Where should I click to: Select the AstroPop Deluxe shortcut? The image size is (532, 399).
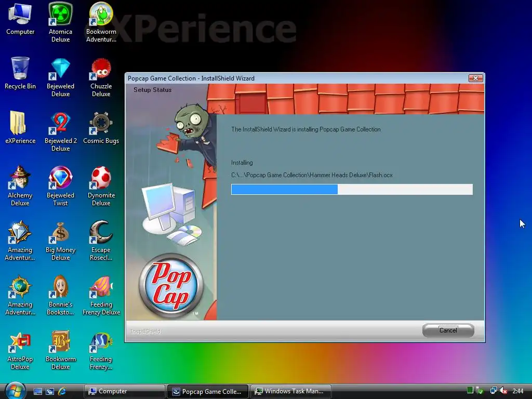[20, 350]
